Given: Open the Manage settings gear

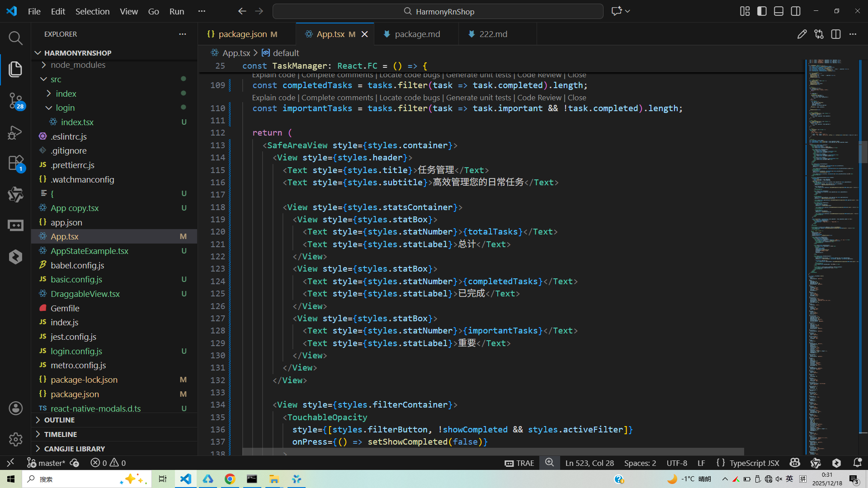Looking at the screenshot, I should click(x=15, y=439).
